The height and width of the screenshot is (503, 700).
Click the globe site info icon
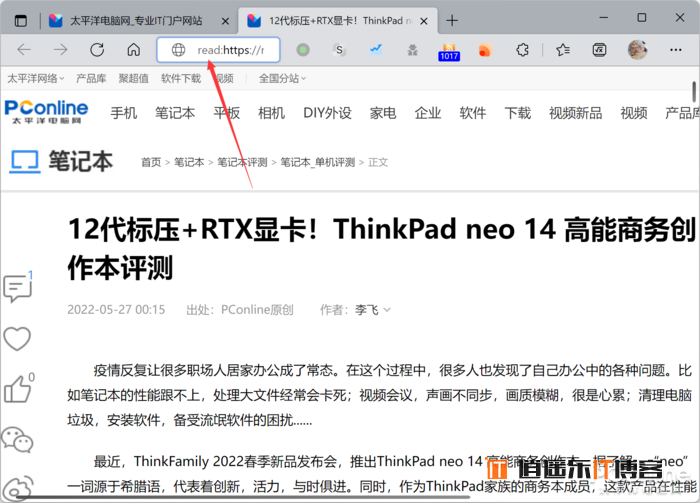(x=178, y=50)
